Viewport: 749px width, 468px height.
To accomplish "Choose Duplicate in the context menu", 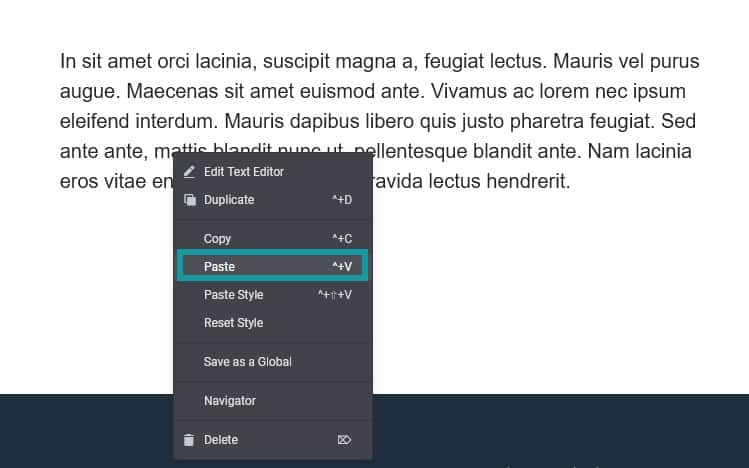I will [229, 200].
